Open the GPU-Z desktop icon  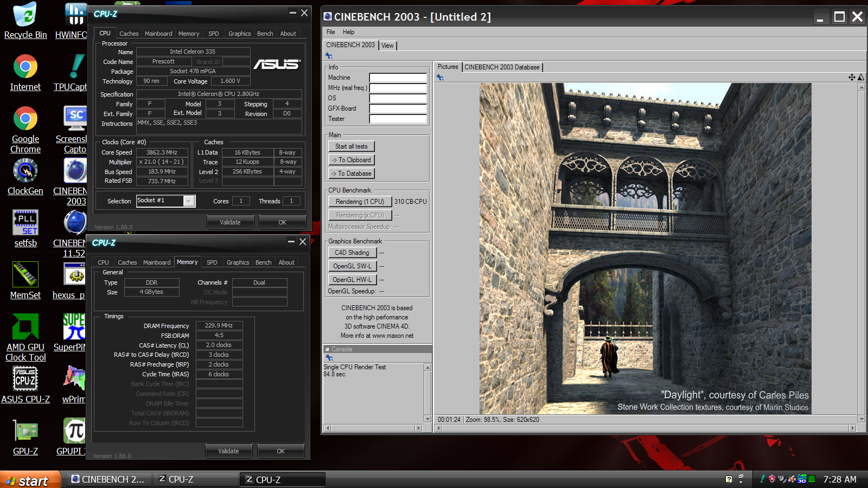[25, 437]
